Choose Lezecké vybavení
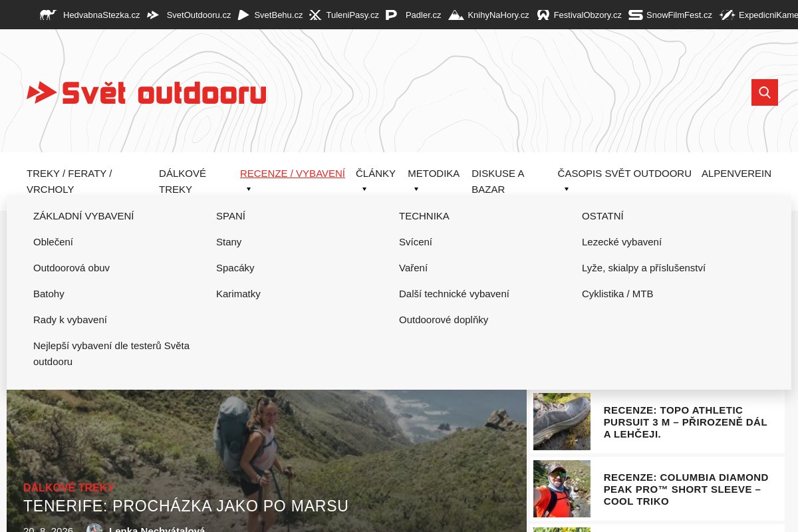This screenshot has width=798, height=532. (x=622, y=241)
